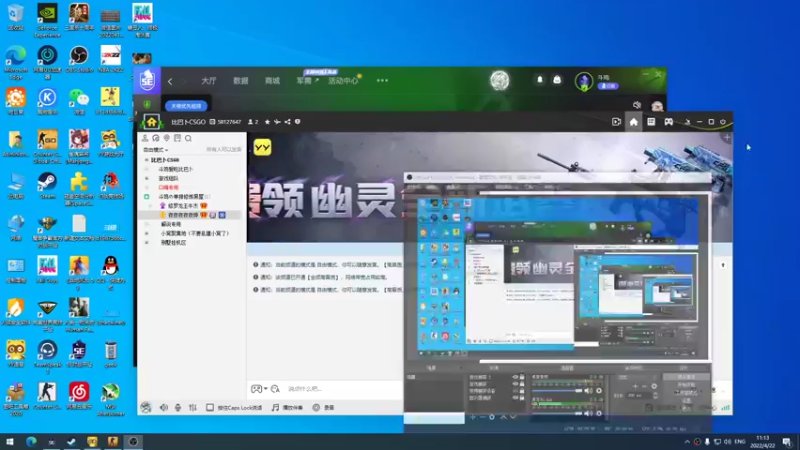Collapse the 斗鸡の单排轮班房屋 channel
The width and height of the screenshot is (800, 450).
pos(146,196)
